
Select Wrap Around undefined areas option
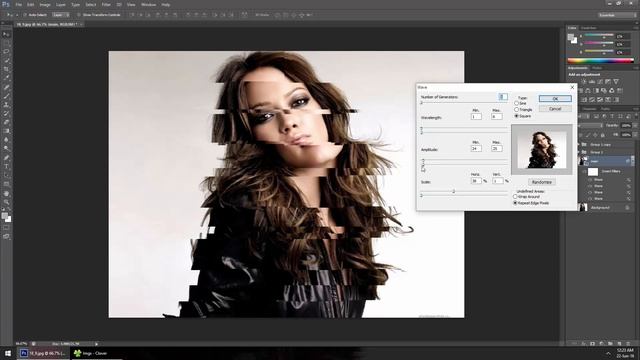click(x=515, y=197)
